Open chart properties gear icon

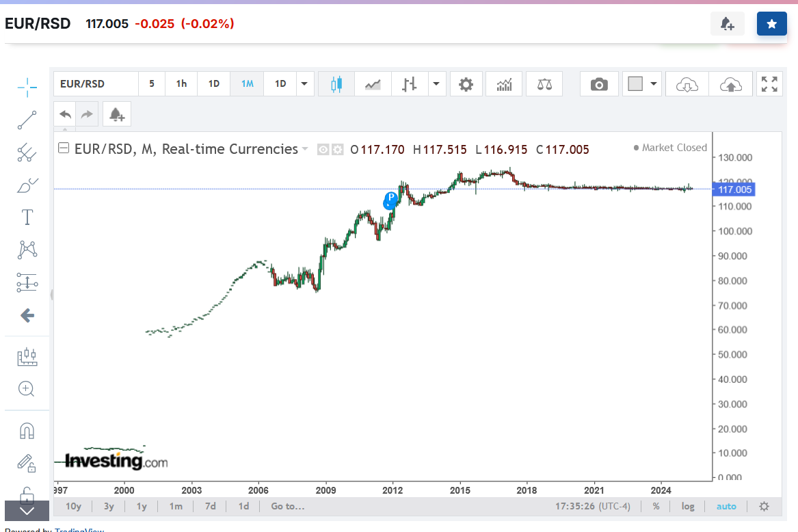point(466,84)
